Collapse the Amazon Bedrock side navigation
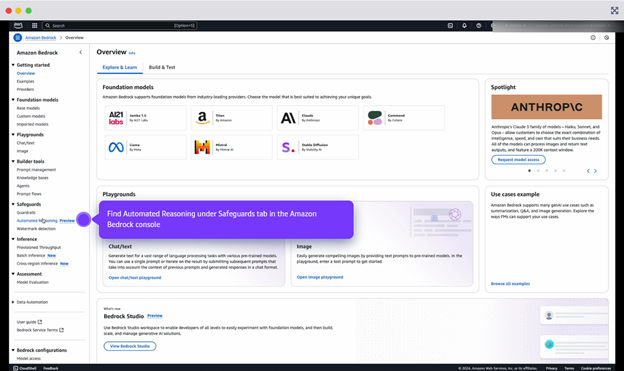 [81, 52]
